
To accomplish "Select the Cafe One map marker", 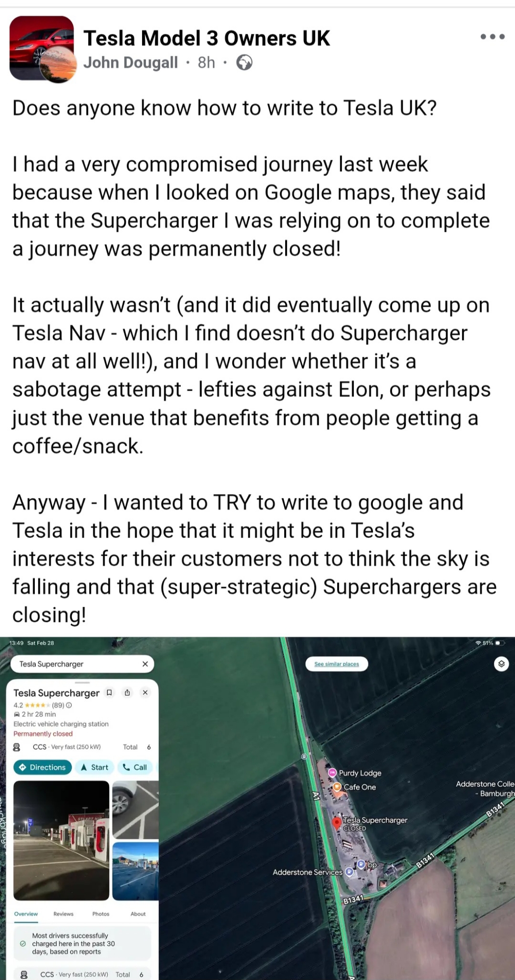I will point(337,787).
